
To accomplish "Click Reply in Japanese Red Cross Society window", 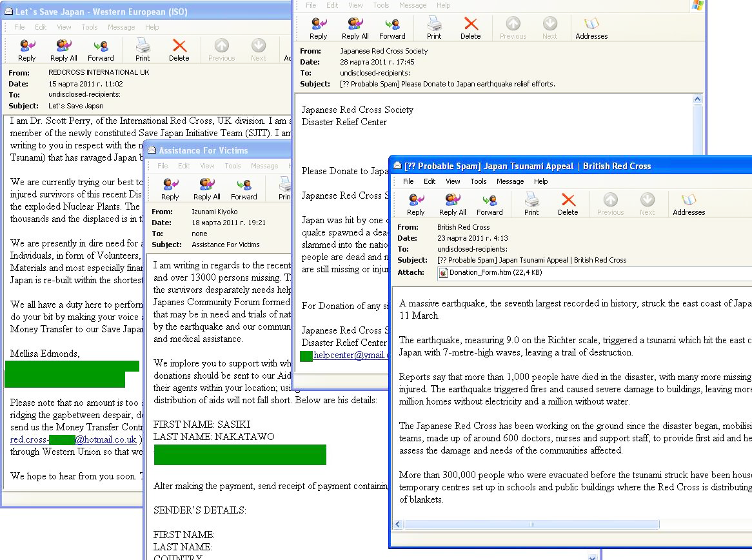I will (318, 28).
